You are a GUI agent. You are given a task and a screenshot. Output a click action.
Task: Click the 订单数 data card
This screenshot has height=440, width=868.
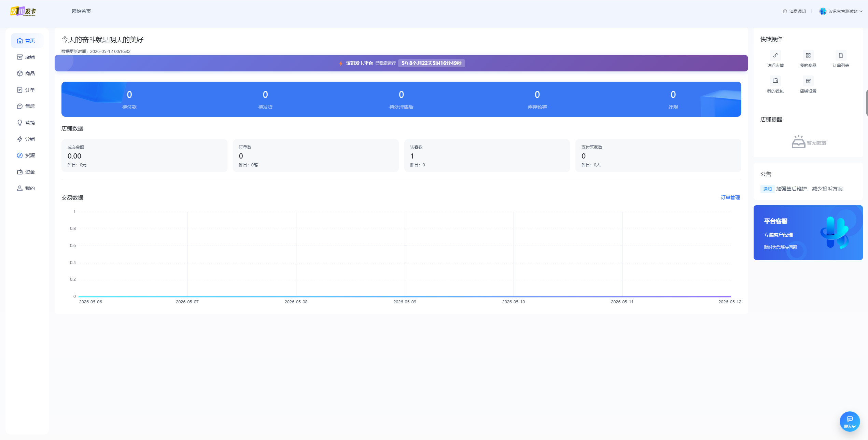[316, 155]
